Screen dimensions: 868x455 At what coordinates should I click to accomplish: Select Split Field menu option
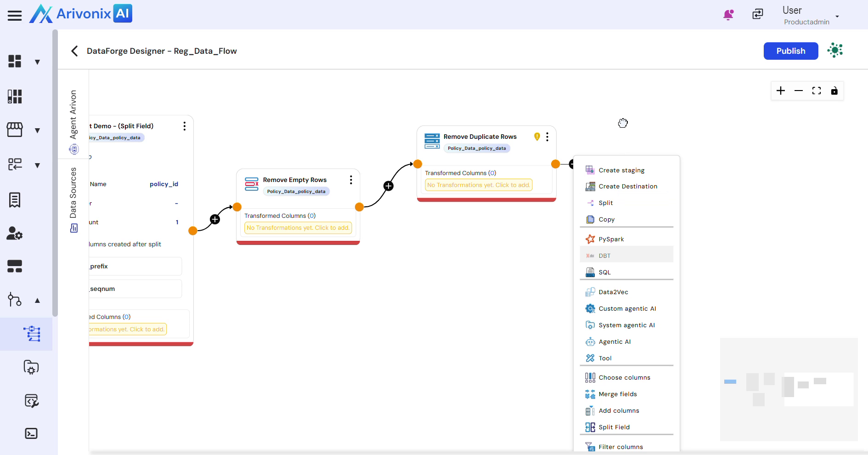coord(614,427)
